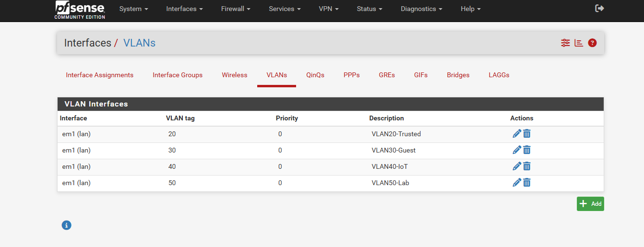Viewport: 644px width, 247px height.
Task: Click VLAN tag value 30
Action: click(172, 150)
